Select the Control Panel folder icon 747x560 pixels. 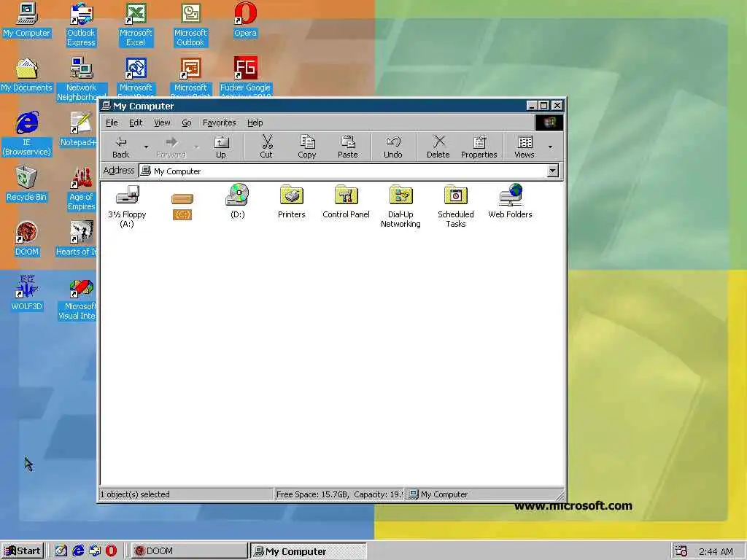(x=346, y=201)
